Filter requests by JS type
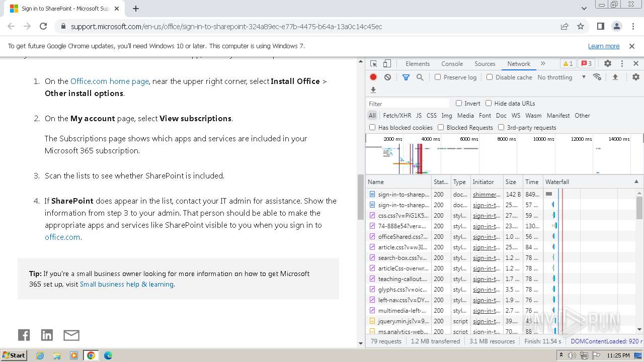 point(419,115)
